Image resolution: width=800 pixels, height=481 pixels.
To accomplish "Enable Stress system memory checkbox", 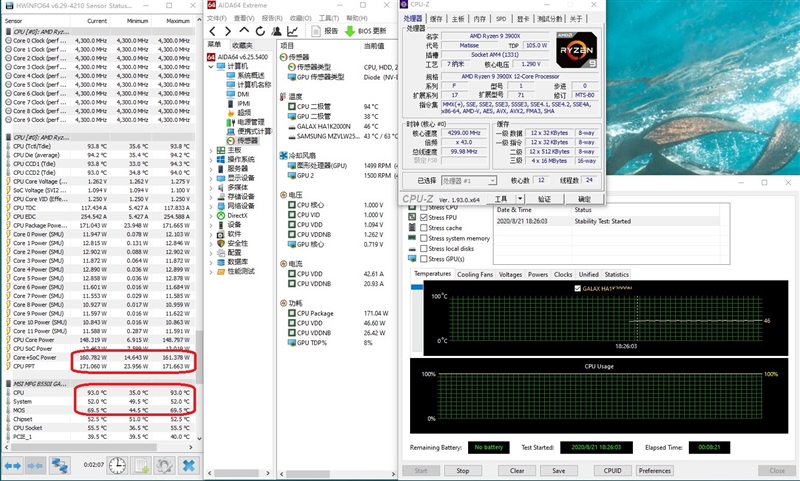I will (x=423, y=238).
